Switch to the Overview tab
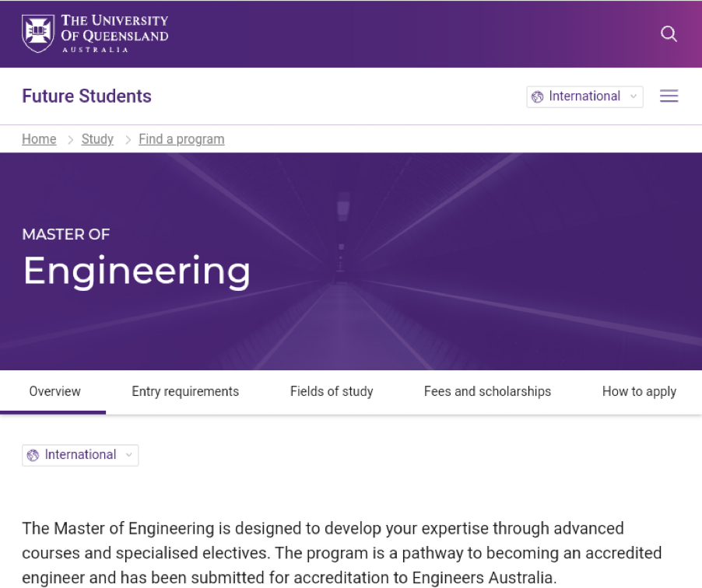Viewport: 702px width, 588px height. tap(54, 391)
